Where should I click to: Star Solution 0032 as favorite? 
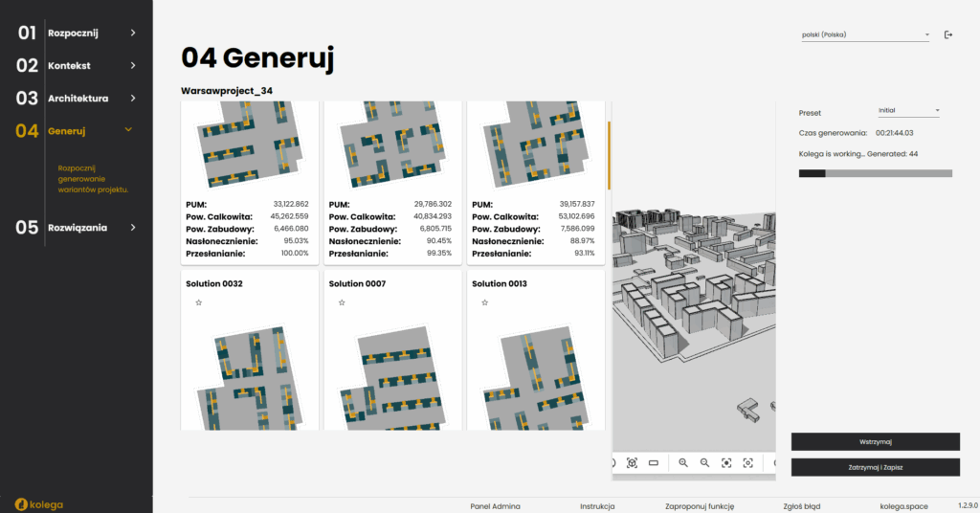198,302
